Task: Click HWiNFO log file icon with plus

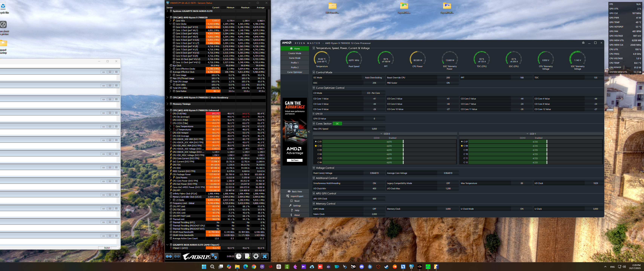Action: 247,256
